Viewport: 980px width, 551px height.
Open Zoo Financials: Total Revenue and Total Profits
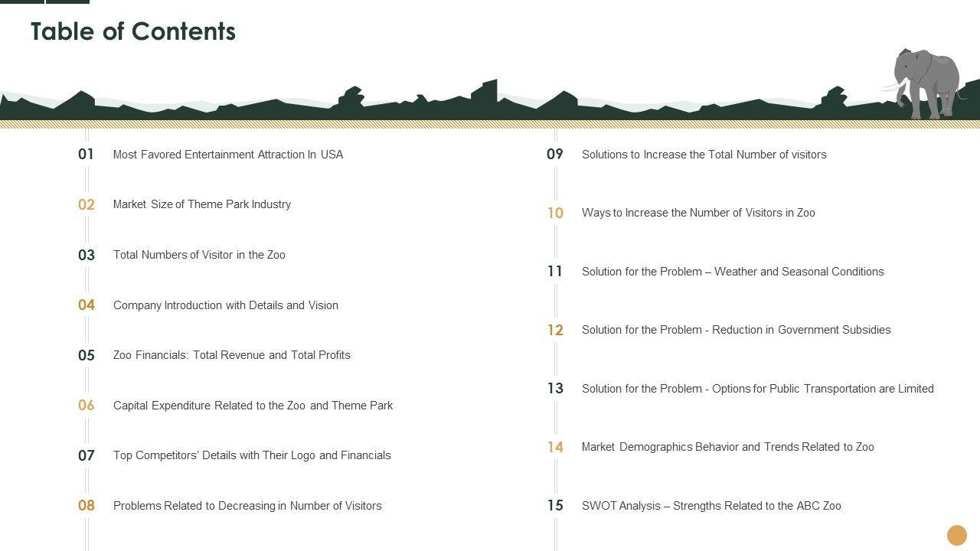pyautogui.click(x=231, y=355)
